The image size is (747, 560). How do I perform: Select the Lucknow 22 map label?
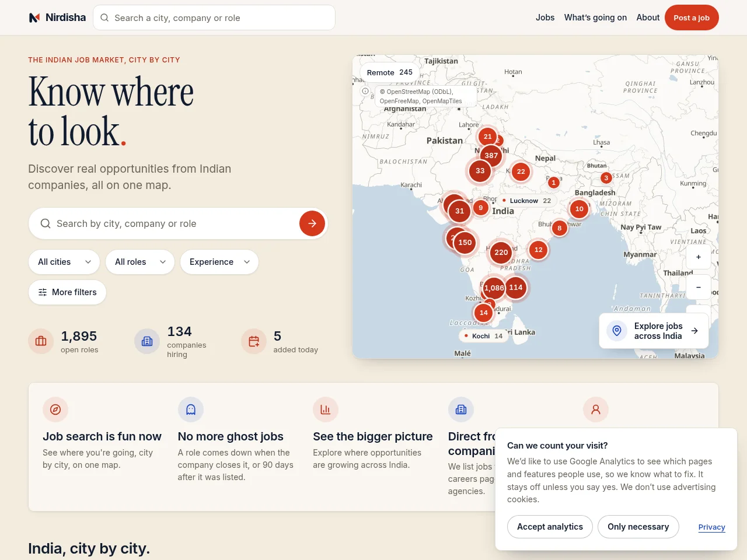pyautogui.click(x=526, y=201)
